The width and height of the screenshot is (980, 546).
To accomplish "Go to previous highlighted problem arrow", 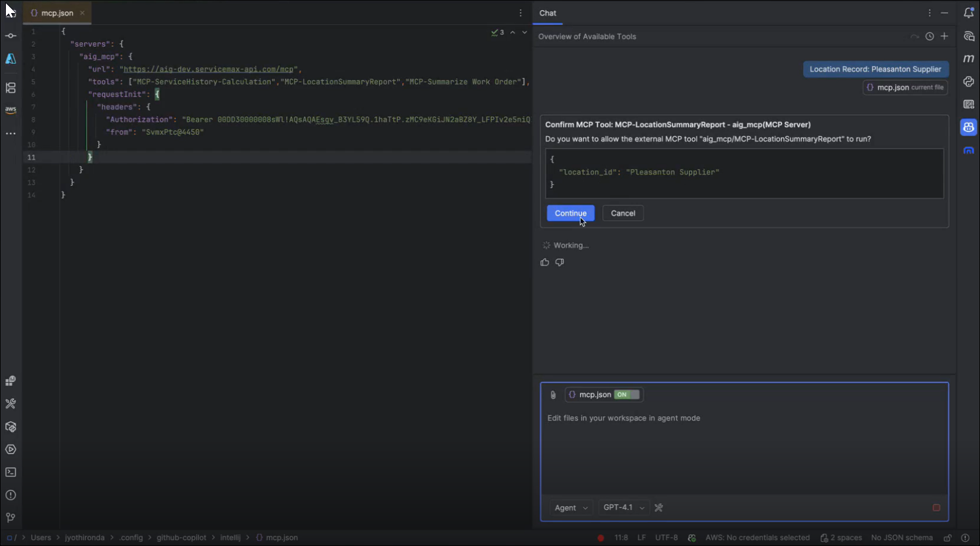I will (x=513, y=33).
